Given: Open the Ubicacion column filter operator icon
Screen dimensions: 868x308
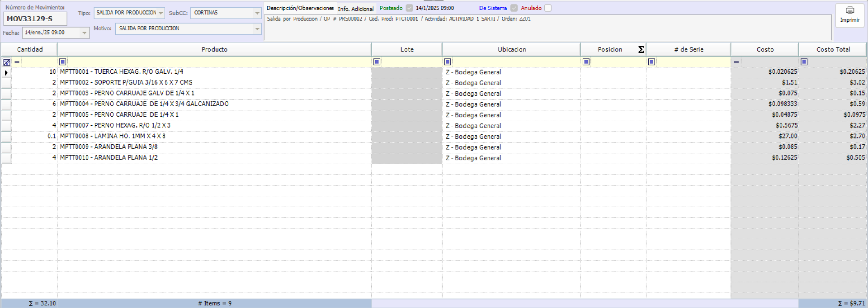Looking at the screenshot, I should click(448, 62).
